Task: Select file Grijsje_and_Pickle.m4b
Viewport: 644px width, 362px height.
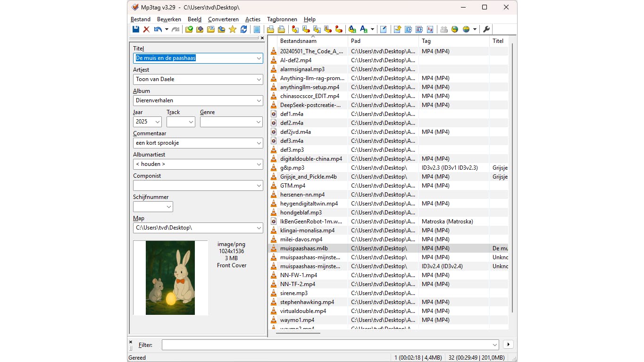Action: click(309, 177)
